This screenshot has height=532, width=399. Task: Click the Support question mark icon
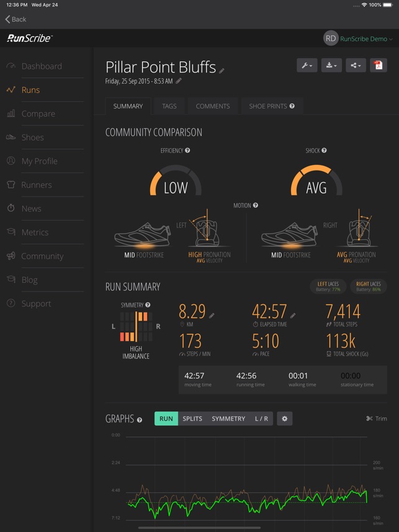(x=11, y=303)
